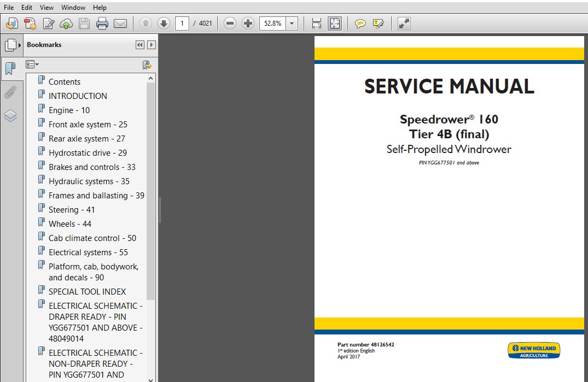Open the Window menu
The image size is (588, 382).
[x=73, y=8]
